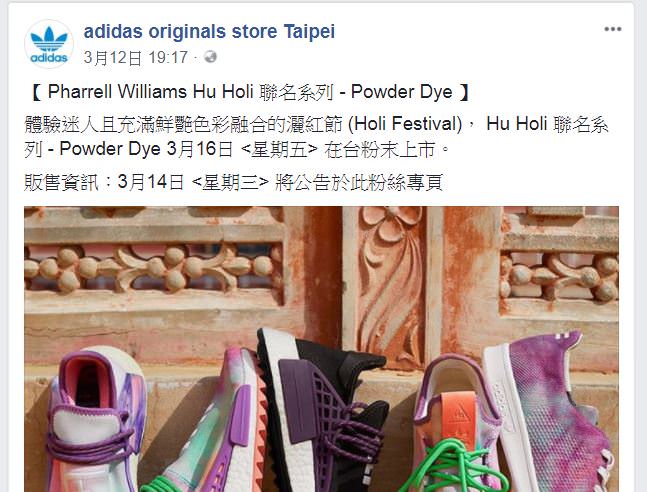The width and height of the screenshot is (647, 492).
Task: Open the three-dot post options menu
Action: pos(613,29)
